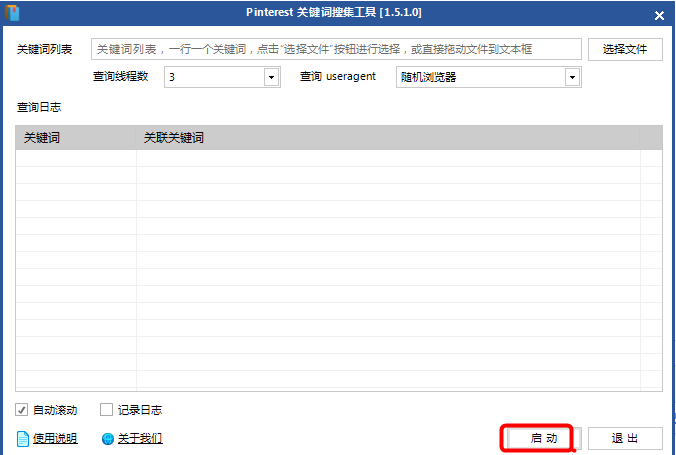Click the 退出 button

pos(625,438)
